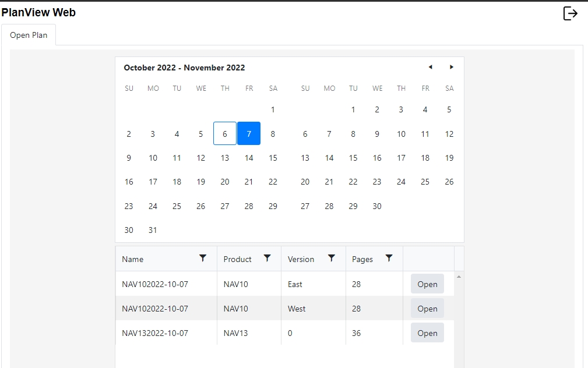The image size is (588, 368).
Task: Click the scroll up arrow in table
Action: click(459, 277)
